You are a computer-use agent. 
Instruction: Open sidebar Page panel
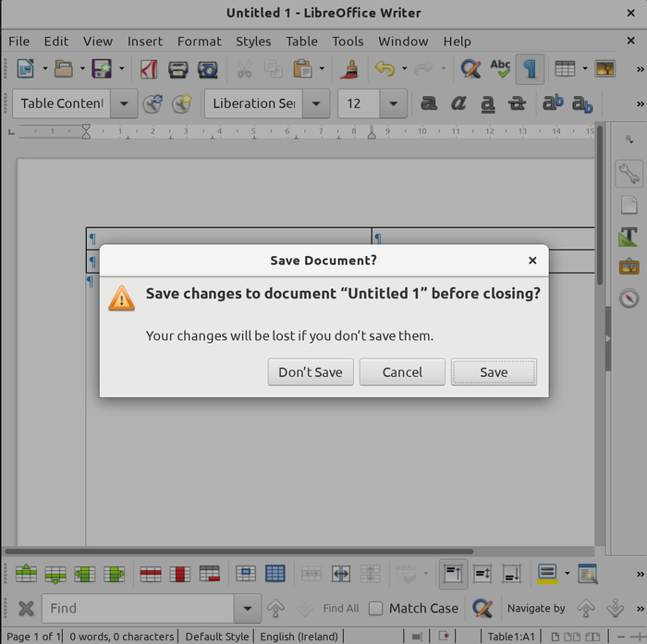629,204
